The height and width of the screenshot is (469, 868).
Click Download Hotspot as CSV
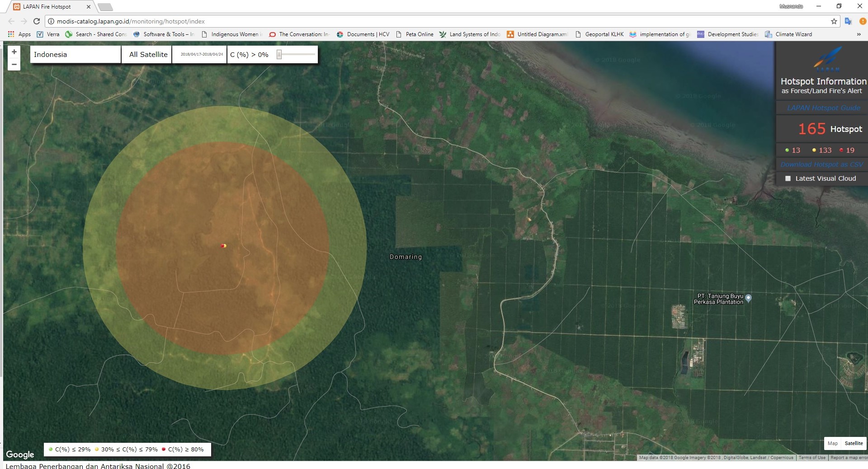[821, 164]
